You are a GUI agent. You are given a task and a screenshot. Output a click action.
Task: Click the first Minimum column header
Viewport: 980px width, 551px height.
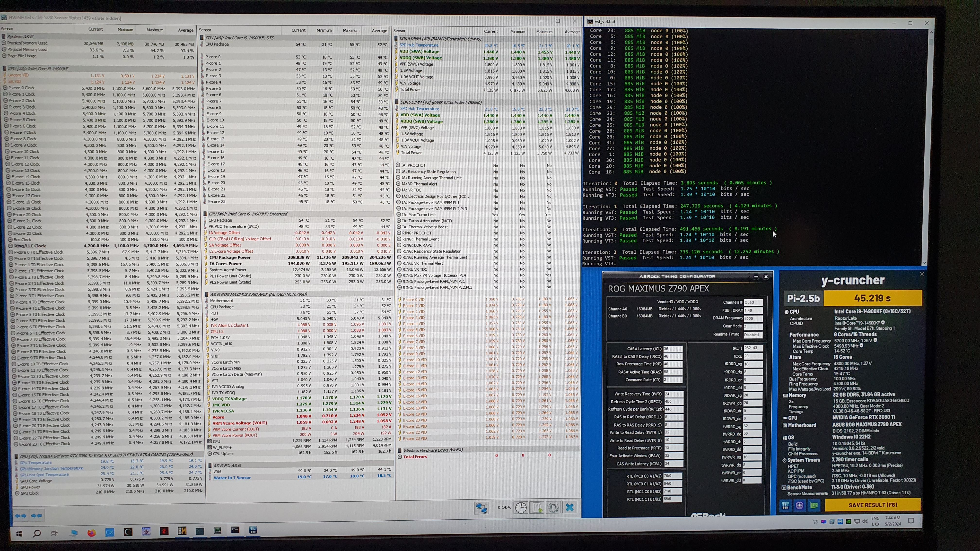(126, 30)
